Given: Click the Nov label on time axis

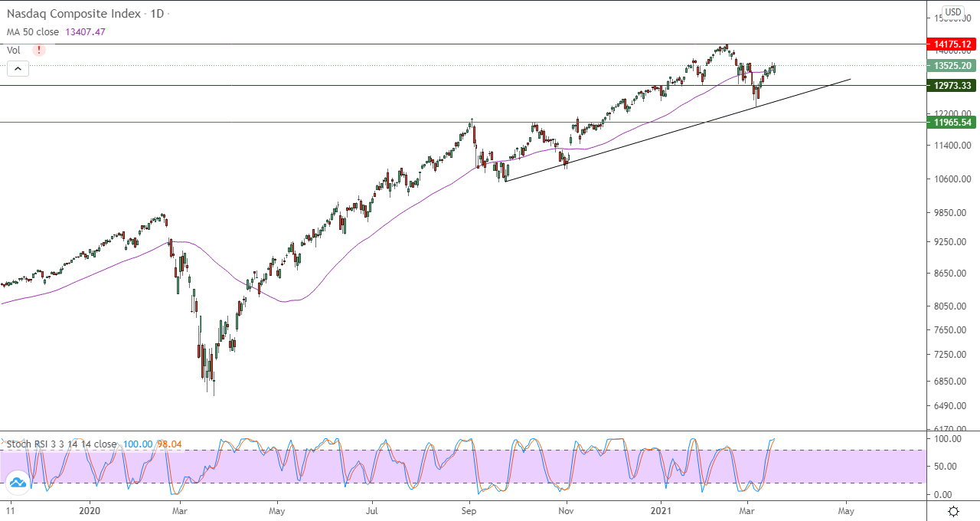Looking at the screenshot, I should 566,510.
